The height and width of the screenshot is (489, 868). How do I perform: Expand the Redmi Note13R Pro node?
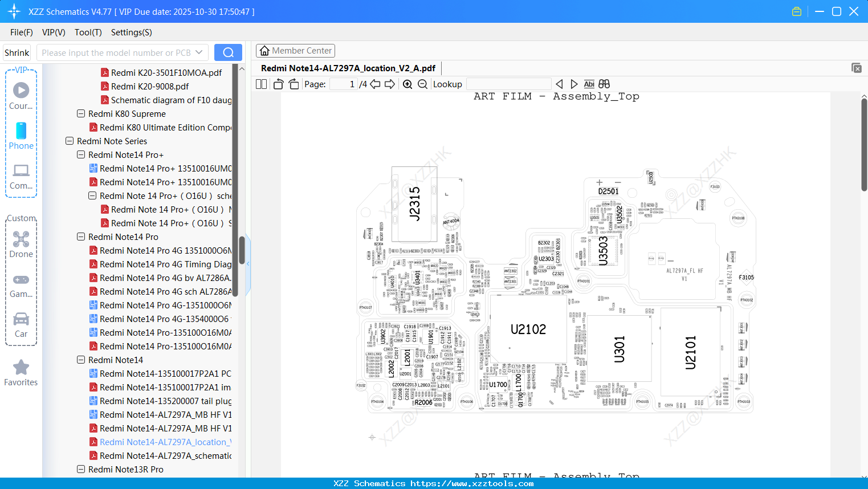point(80,469)
